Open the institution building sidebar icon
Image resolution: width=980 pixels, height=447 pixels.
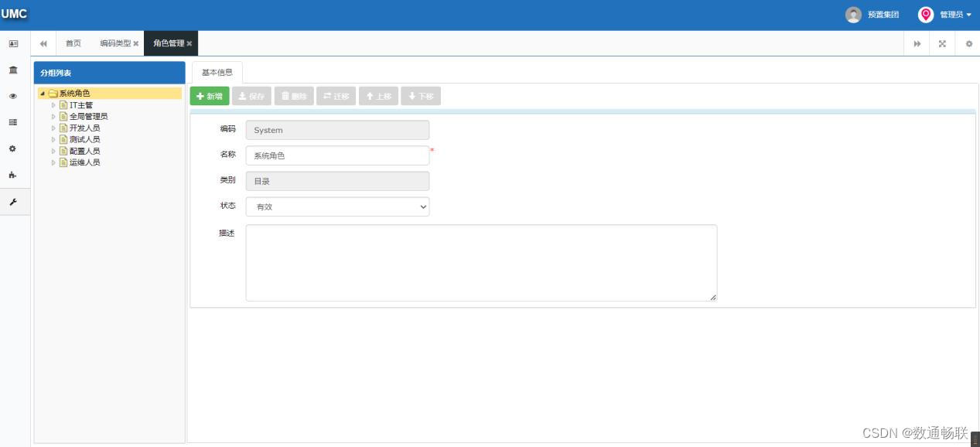coord(13,70)
